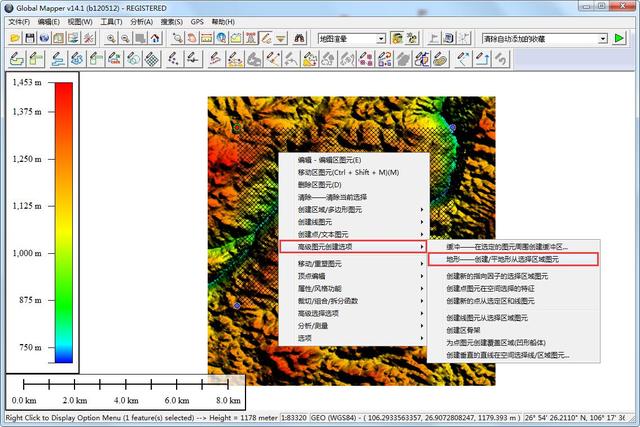Click the globe online data download icon
Viewport: 640px width, 427px height.
44,38
